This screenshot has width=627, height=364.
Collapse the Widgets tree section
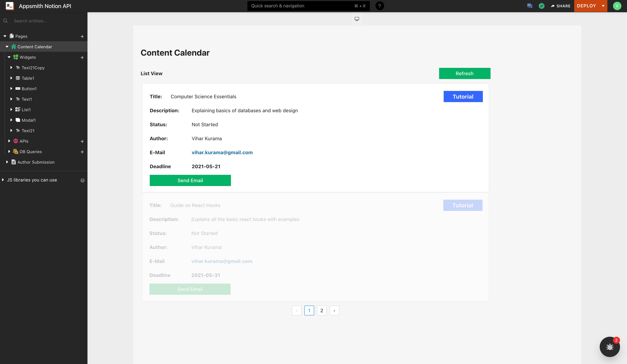click(x=9, y=57)
